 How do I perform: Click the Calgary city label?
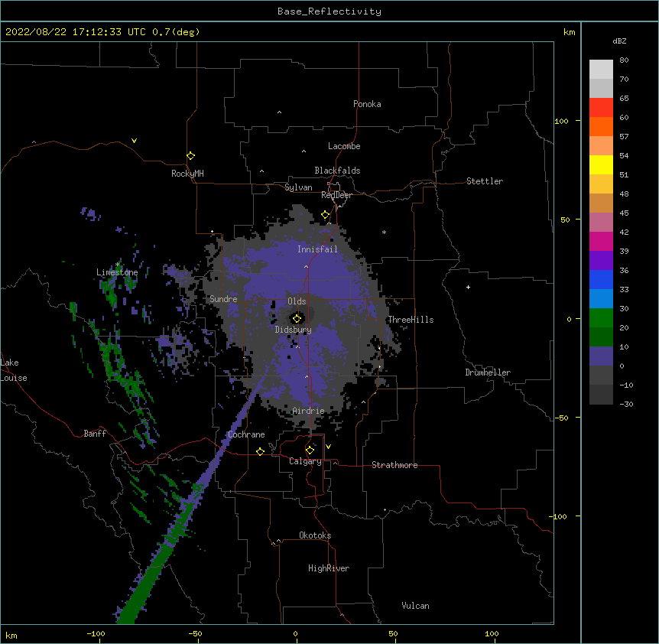tap(305, 461)
